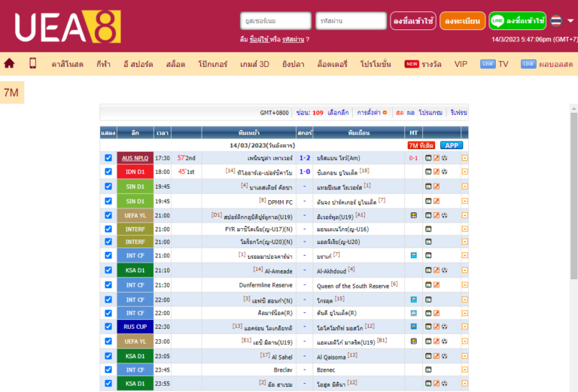Click the Thai flag language icon
This screenshot has height=392, width=578.
(x=556, y=21)
